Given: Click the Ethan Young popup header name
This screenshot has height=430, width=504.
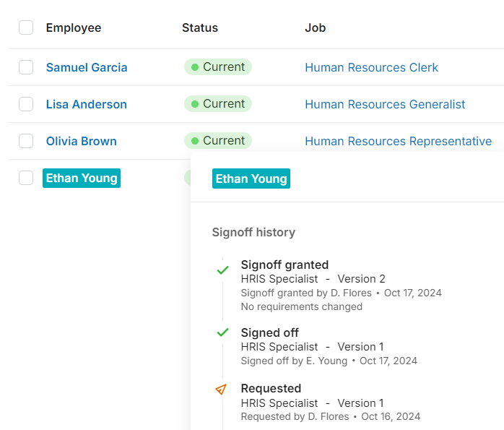Looking at the screenshot, I should point(251,179).
